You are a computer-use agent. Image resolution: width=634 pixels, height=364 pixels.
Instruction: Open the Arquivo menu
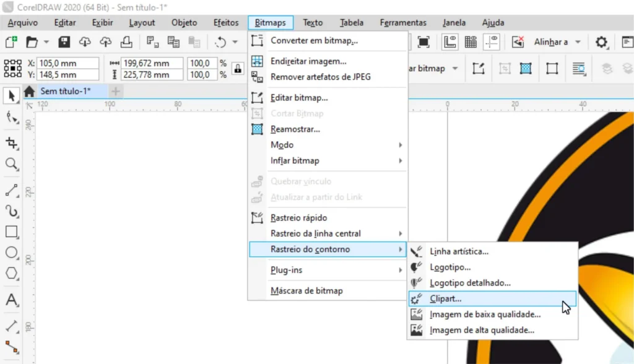[x=23, y=23]
